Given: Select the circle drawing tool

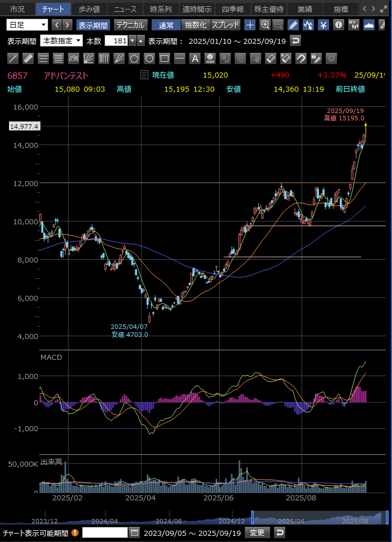Looking at the screenshot, I should tap(149, 58).
